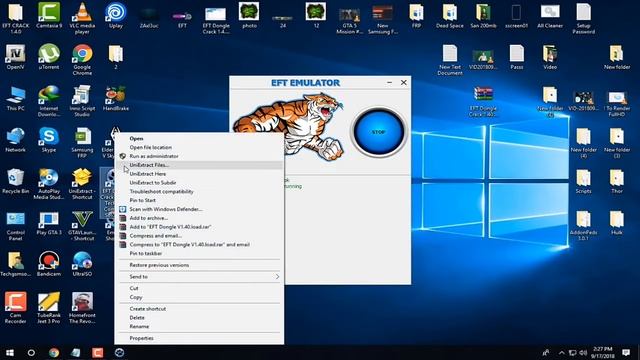The width and height of the screenshot is (640, 360).
Task: Open the Thor desktop folder
Action: point(617,181)
